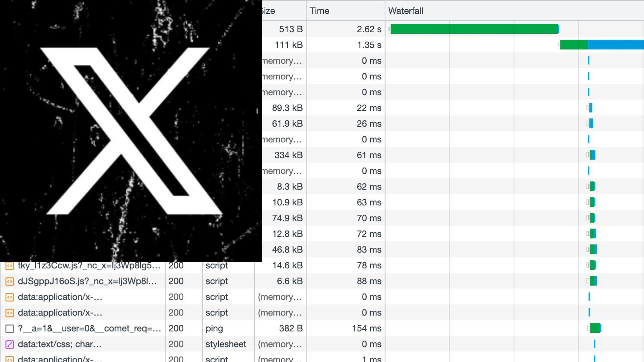644x362 pixels.
Task: Click script icon of dJSgppJ16oS.js row
Action: click(9, 281)
